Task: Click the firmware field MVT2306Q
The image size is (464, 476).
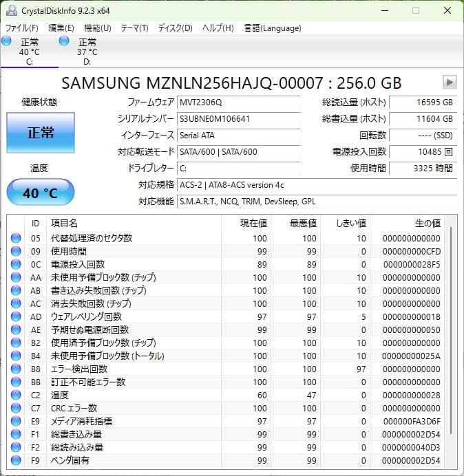Action: [238, 102]
